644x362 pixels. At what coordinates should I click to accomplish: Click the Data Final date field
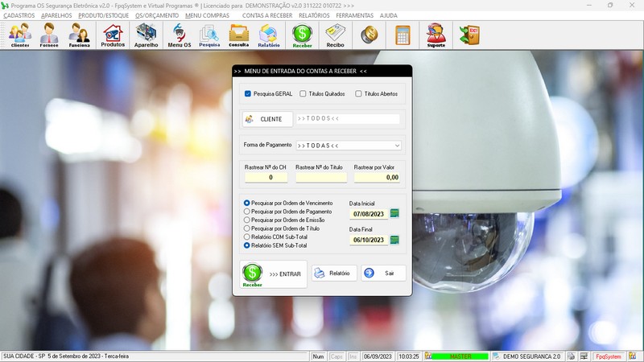(x=369, y=240)
